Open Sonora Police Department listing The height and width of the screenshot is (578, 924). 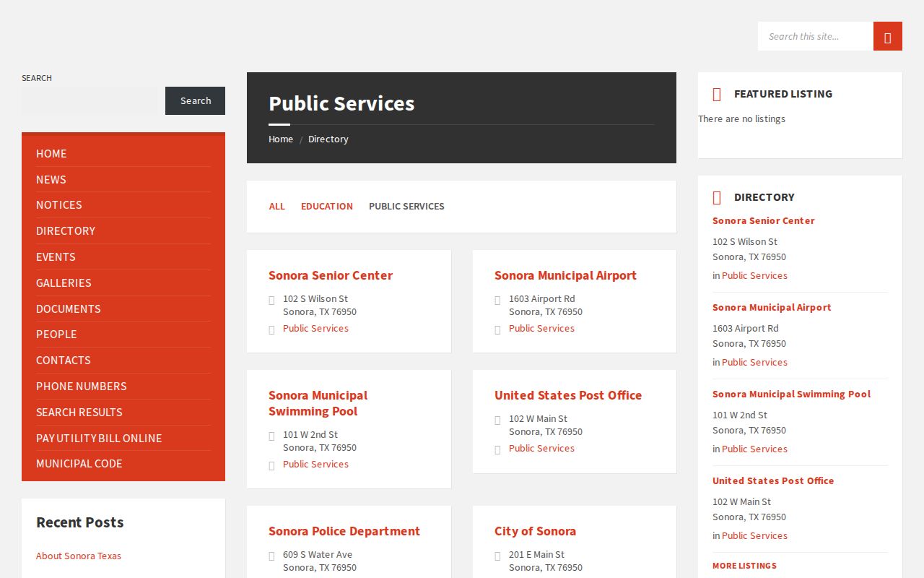344,531
